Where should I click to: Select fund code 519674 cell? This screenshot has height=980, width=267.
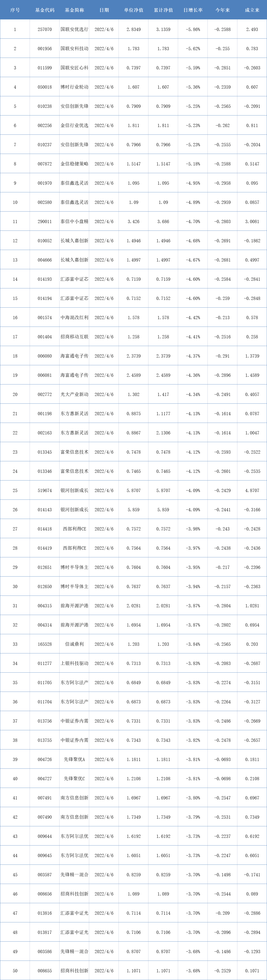(x=45, y=490)
